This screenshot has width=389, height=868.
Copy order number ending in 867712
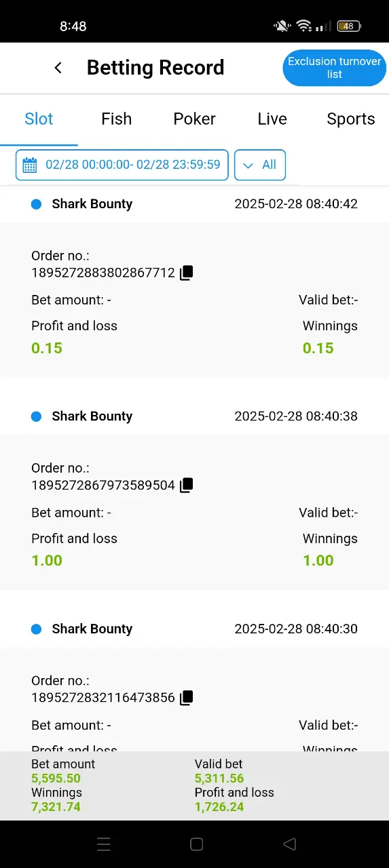(x=187, y=273)
